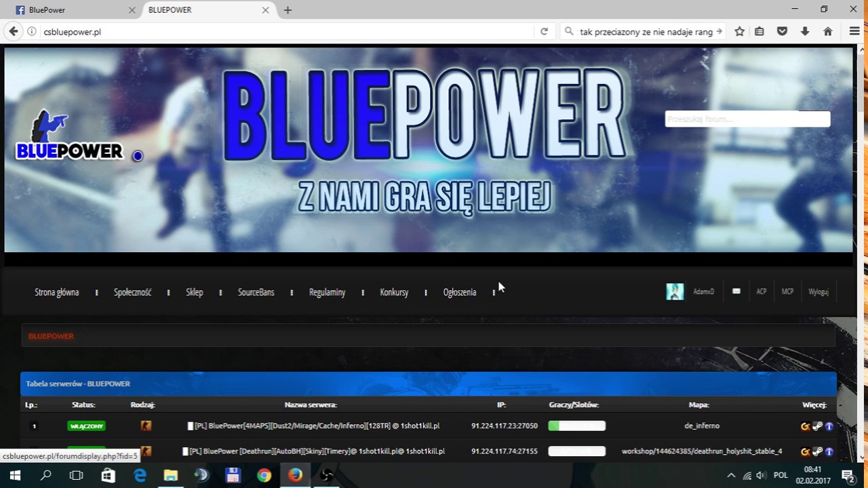Open the Windows Start menu
Image resolution: width=868 pixels, height=488 pixels.
(15, 475)
